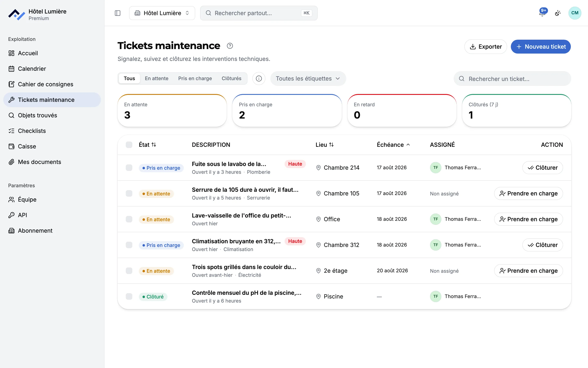Click the TF avatar in the Office row
Viewport: 588px width, 368px height.
point(436,219)
